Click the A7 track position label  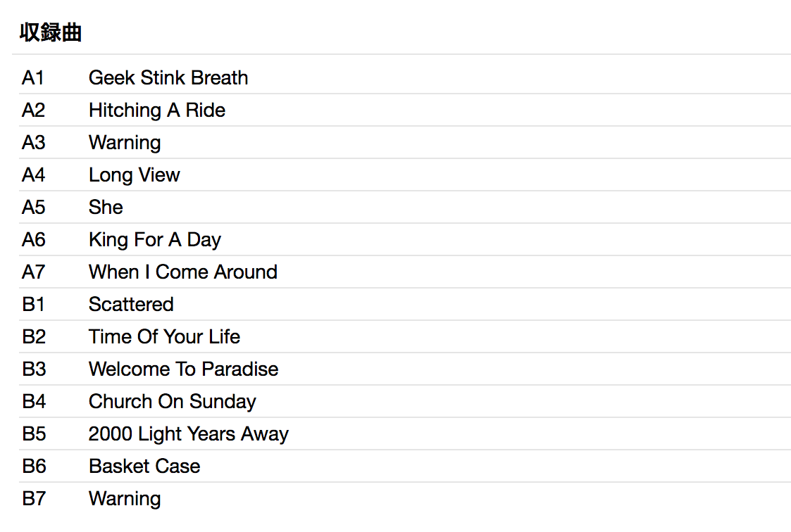34,272
